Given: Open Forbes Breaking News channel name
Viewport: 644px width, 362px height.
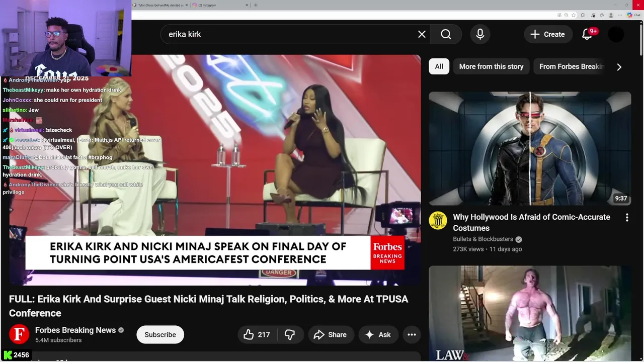Looking at the screenshot, I should tap(75, 330).
